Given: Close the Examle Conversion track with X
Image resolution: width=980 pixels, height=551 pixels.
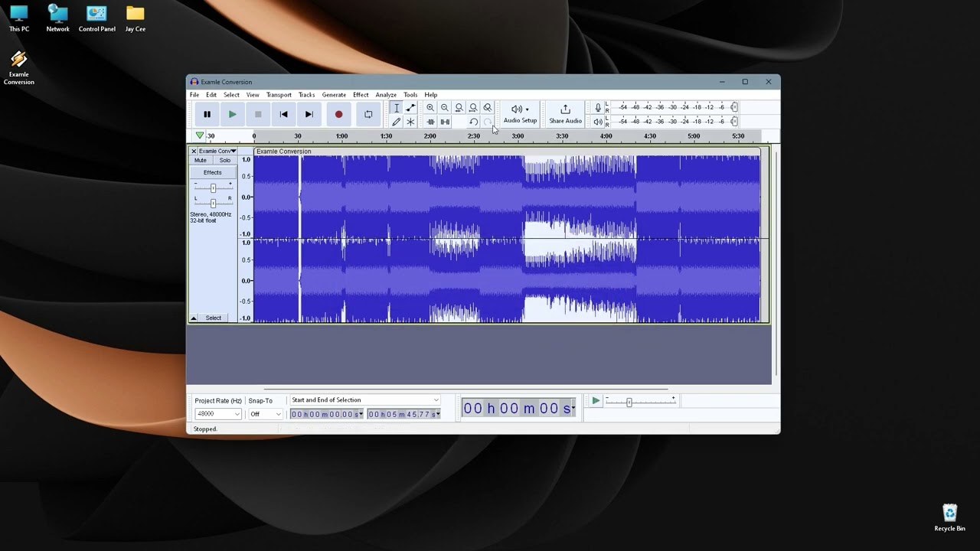Looking at the screenshot, I should 194,151.
